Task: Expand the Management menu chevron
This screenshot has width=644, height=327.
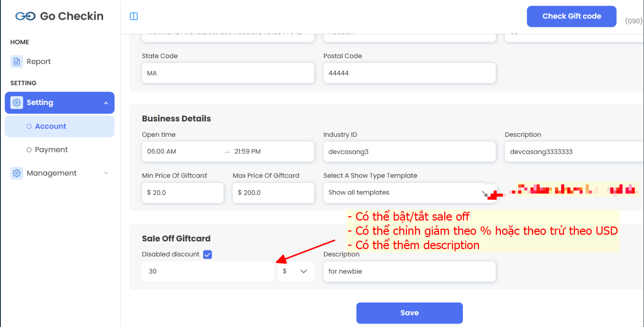Action: coord(106,173)
